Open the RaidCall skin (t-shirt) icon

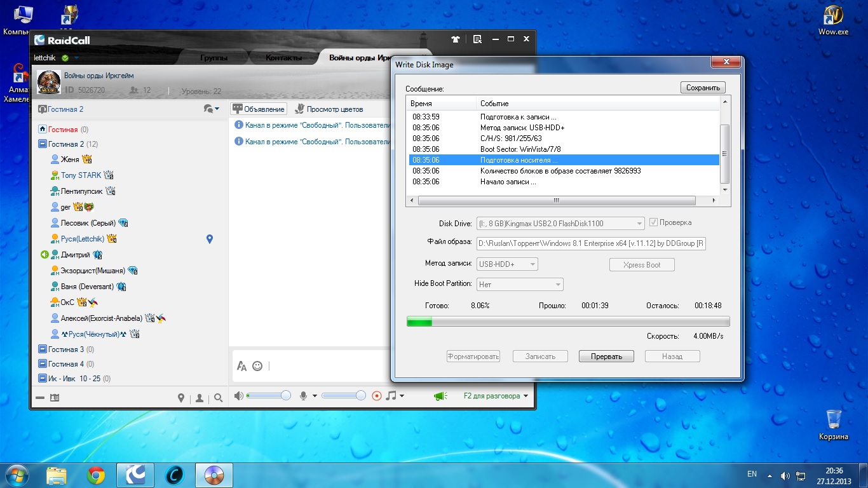click(455, 39)
